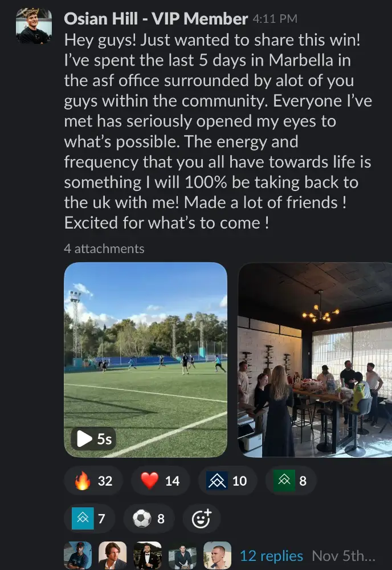Click the first replier avatar in thread

coord(78,555)
